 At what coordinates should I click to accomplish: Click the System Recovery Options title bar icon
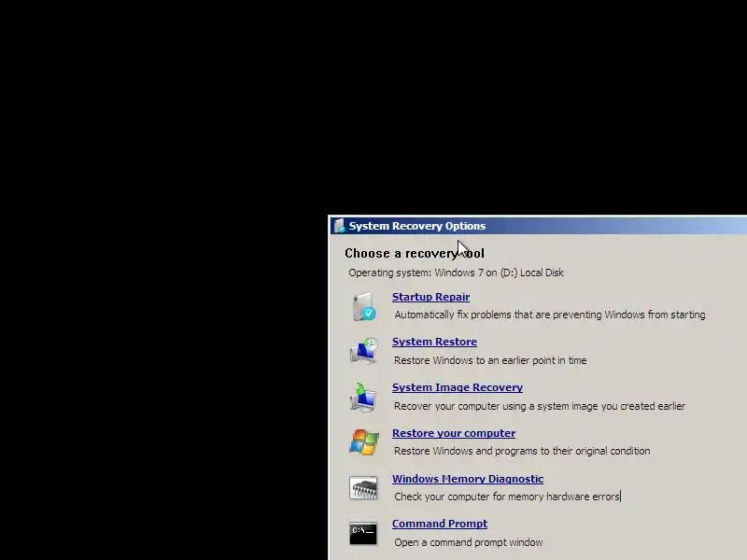click(x=339, y=226)
